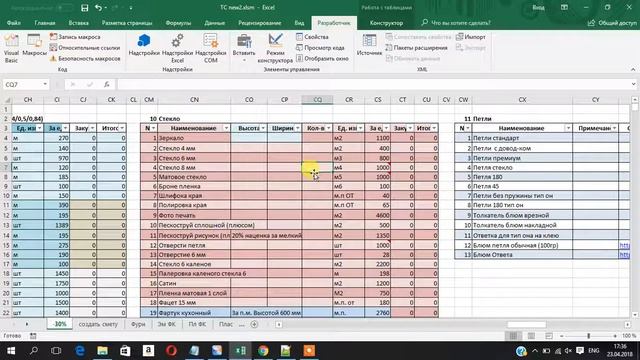Expand the Name Box dropdown
The width and height of the screenshot is (640, 360).
click(x=45, y=84)
